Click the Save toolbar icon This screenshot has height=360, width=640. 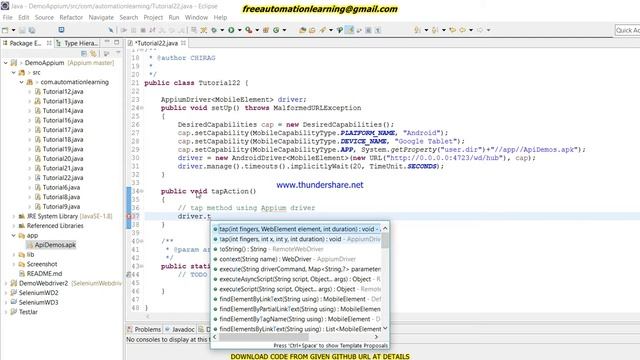click(x=22, y=30)
